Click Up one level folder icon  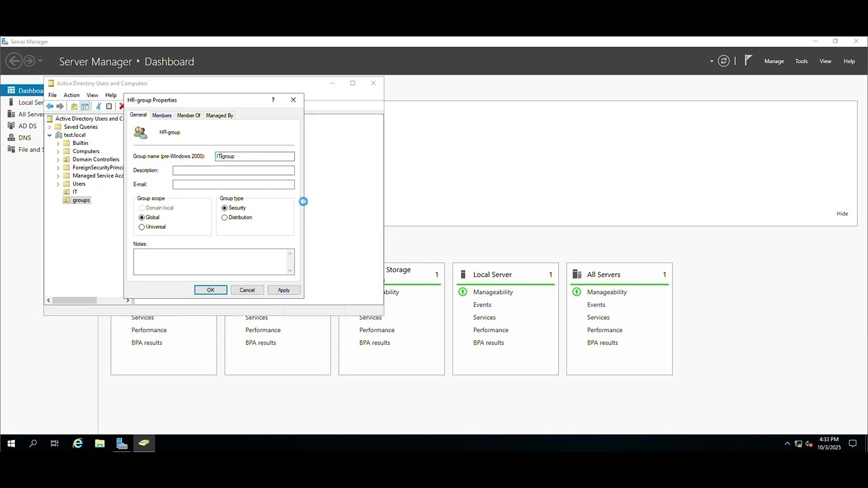point(74,106)
